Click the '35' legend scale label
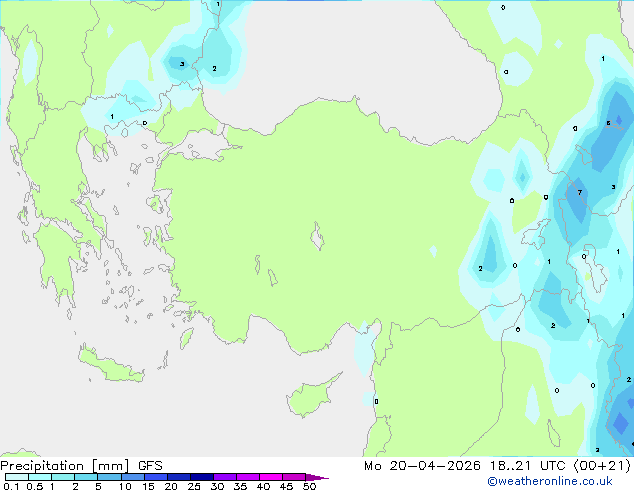 tap(240, 486)
